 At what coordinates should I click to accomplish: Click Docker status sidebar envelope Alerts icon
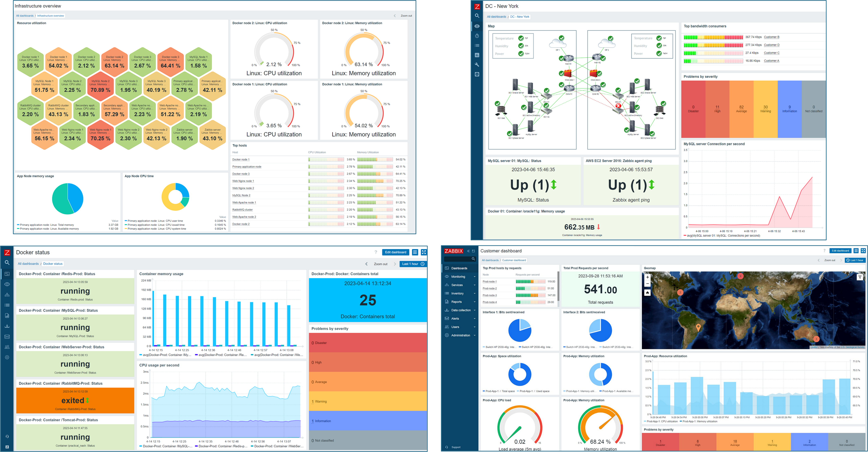tap(7, 336)
